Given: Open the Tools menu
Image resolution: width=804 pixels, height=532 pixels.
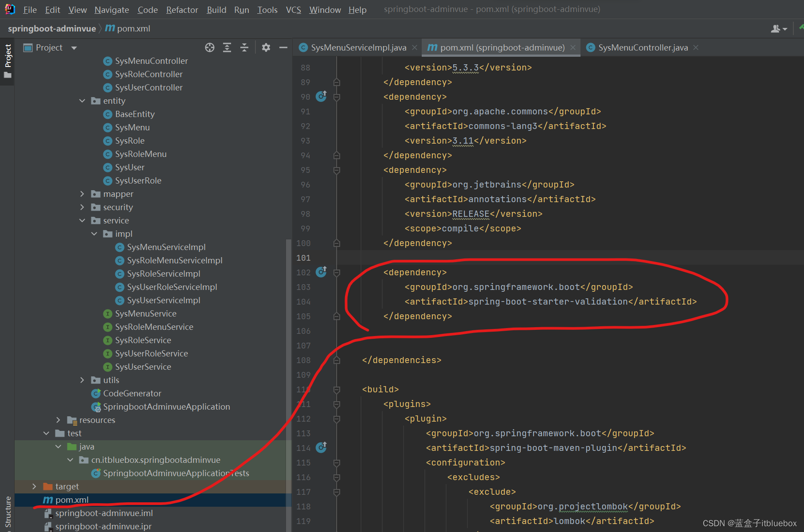Looking at the screenshot, I should pyautogui.click(x=267, y=10).
